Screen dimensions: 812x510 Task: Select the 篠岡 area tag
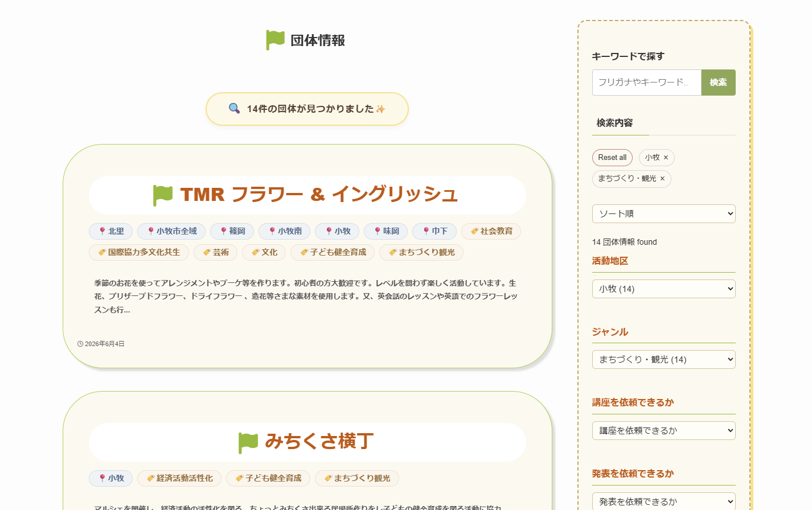coord(232,231)
